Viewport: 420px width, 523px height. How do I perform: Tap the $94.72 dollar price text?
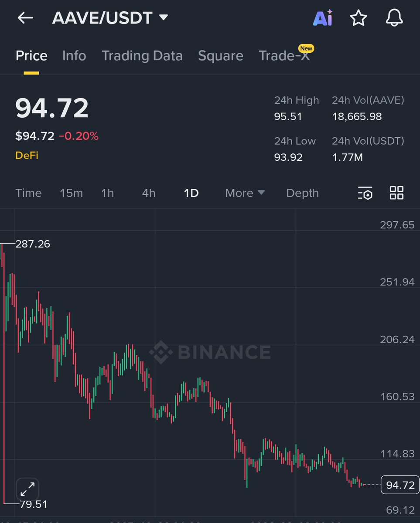(x=35, y=136)
